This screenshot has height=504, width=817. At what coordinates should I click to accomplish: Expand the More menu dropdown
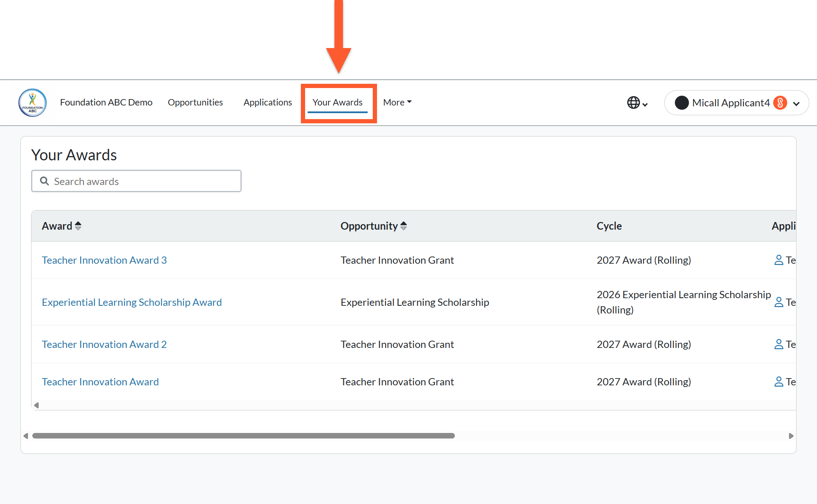pos(397,103)
